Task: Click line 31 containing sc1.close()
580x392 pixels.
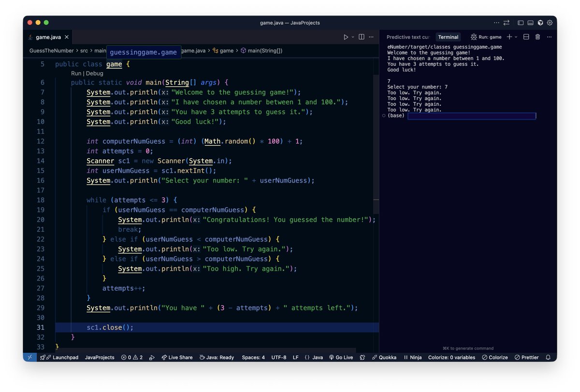Action: [x=217, y=327]
